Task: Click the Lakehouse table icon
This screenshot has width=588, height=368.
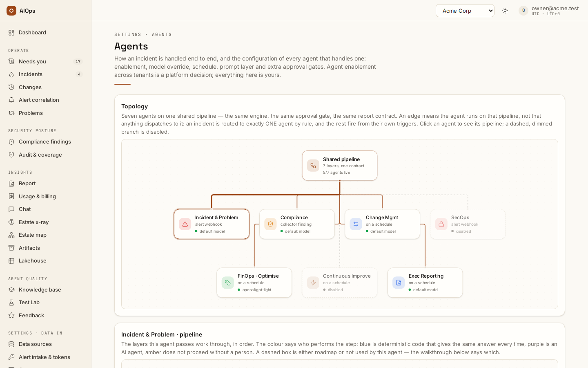Action: (x=11, y=261)
